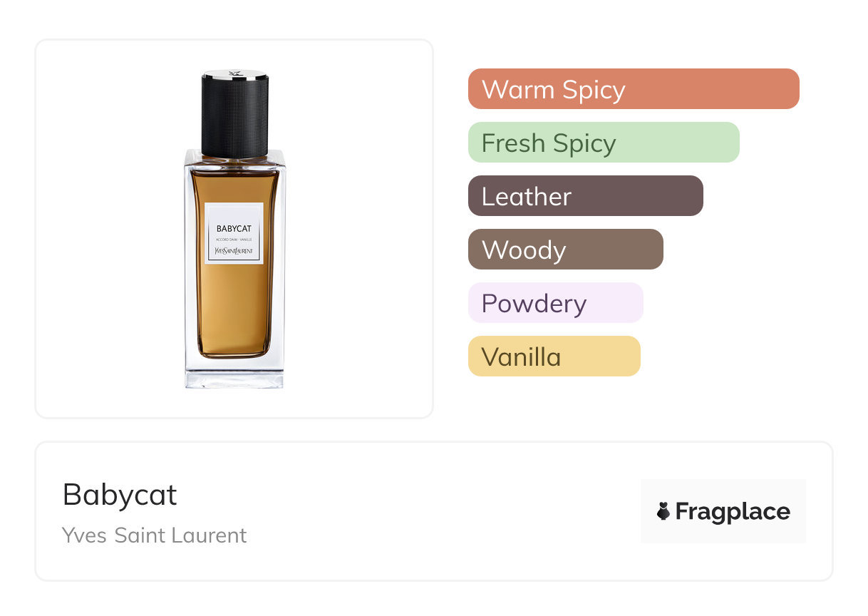Click the 'Leather' text label
This screenshot has width=868, height=616.
(527, 197)
